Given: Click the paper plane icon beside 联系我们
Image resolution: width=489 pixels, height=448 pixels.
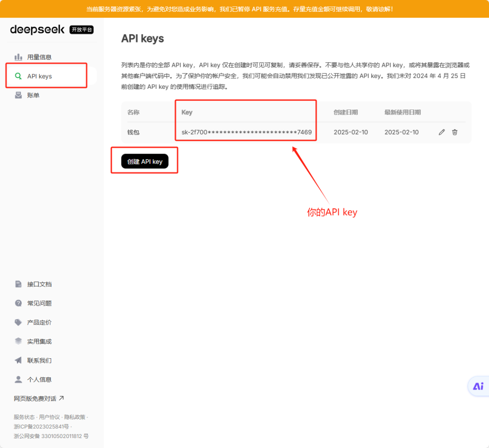Looking at the screenshot, I should pyautogui.click(x=19, y=360).
